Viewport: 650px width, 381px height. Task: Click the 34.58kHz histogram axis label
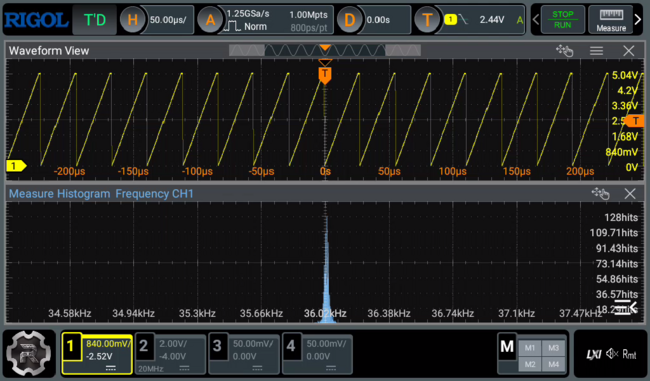[x=70, y=313]
